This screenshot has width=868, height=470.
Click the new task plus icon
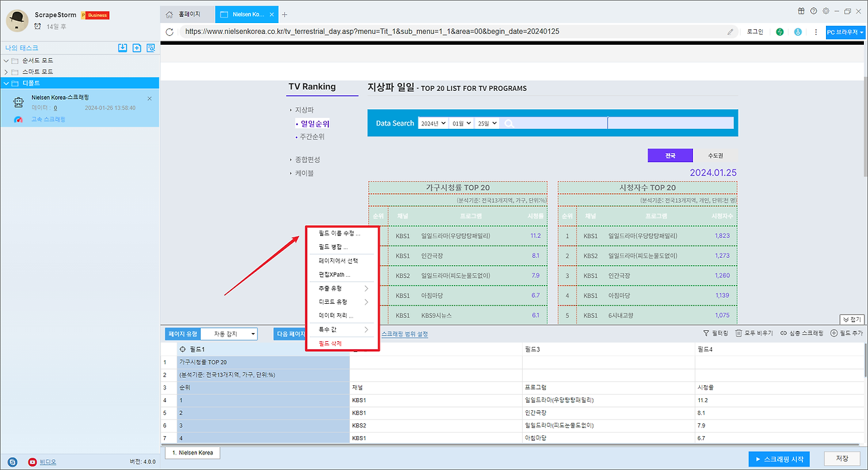136,47
